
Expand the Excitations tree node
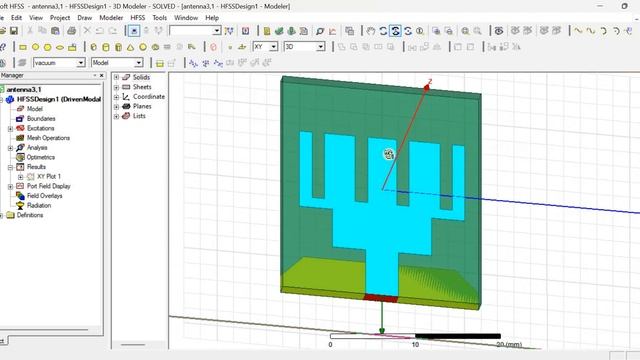11,129
